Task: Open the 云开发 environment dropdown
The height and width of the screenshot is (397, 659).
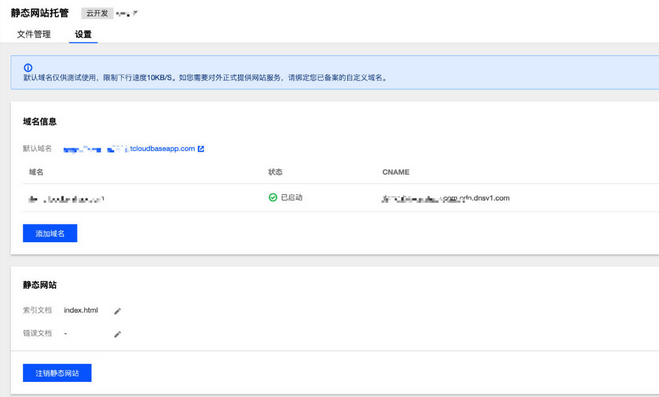Action: [x=110, y=13]
